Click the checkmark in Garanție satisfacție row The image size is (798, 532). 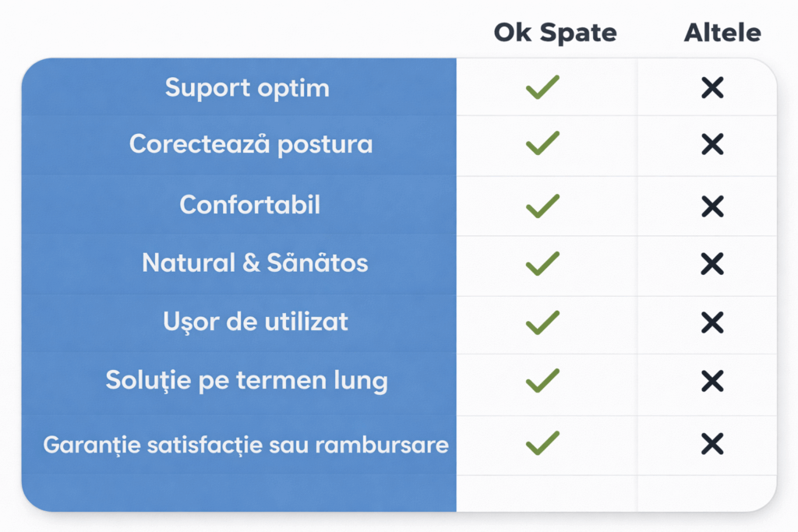(542, 442)
